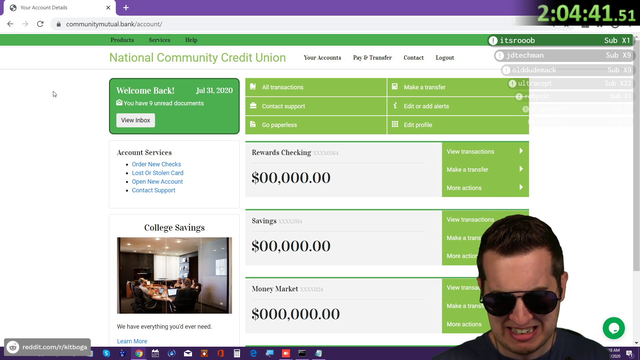The image size is (640, 360).
Task: Click Learn More under College Savings
Action: (x=132, y=341)
